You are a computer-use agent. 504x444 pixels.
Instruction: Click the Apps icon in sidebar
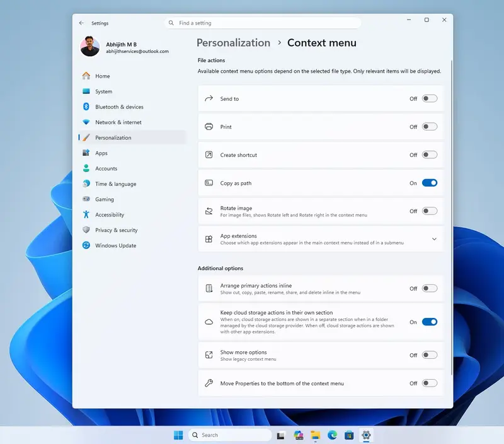[x=86, y=153]
